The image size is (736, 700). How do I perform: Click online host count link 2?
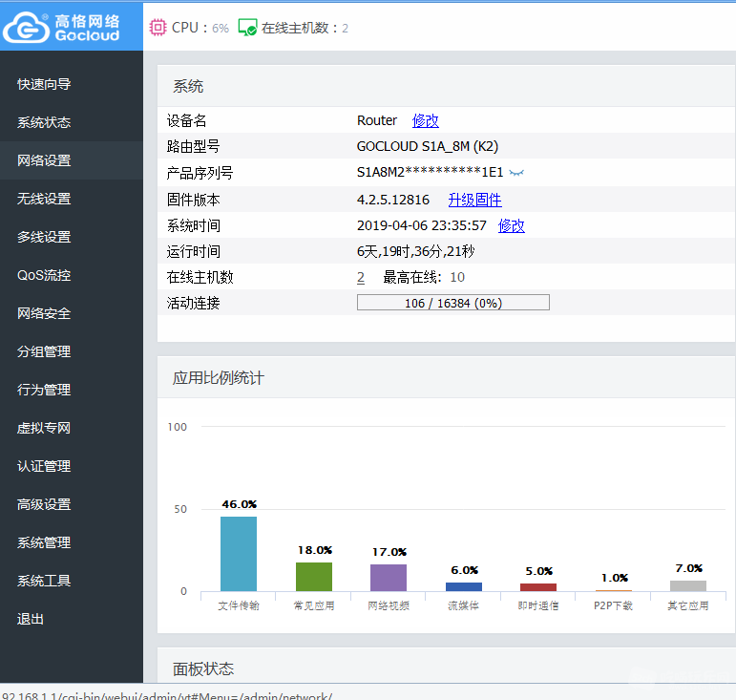point(361,278)
